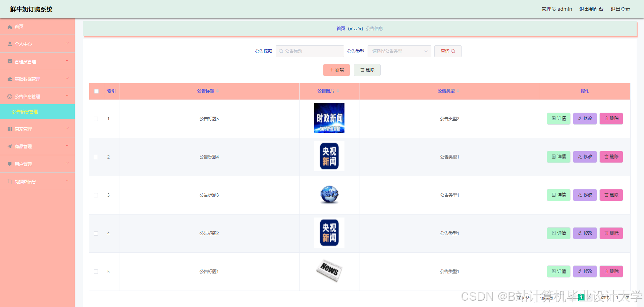Open the globe NEWS thumbnail of 公告标题3
The width and height of the screenshot is (644, 307).
pos(329,194)
